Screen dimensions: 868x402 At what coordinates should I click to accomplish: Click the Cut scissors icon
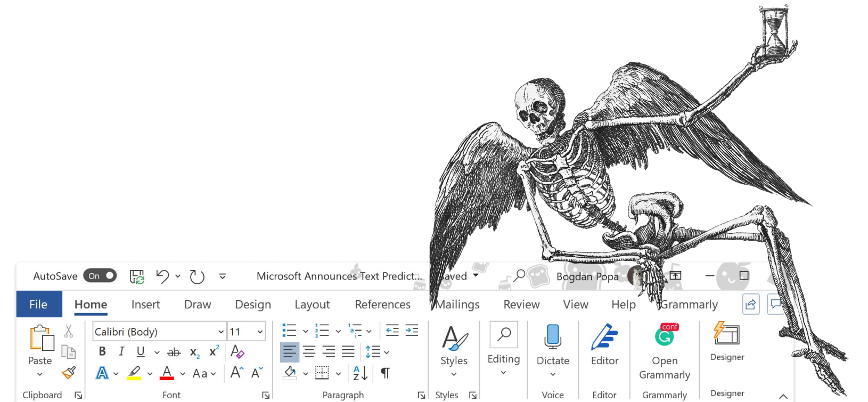coord(69,331)
